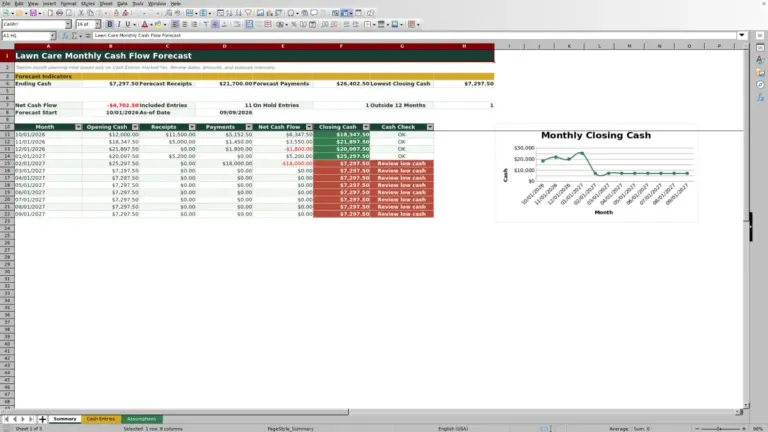Click Background Color highlight swatch
The width and height of the screenshot is (768, 432).
click(x=158, y=24)
